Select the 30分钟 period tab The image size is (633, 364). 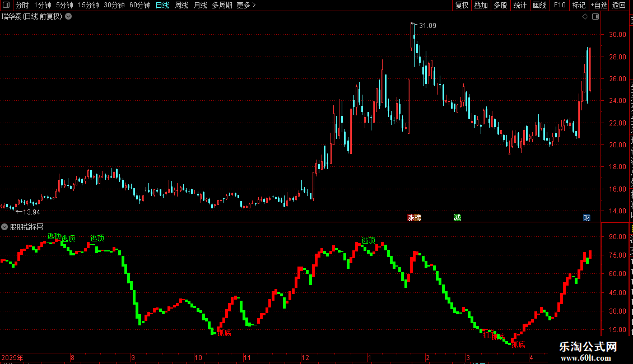(x=114, y=5)
